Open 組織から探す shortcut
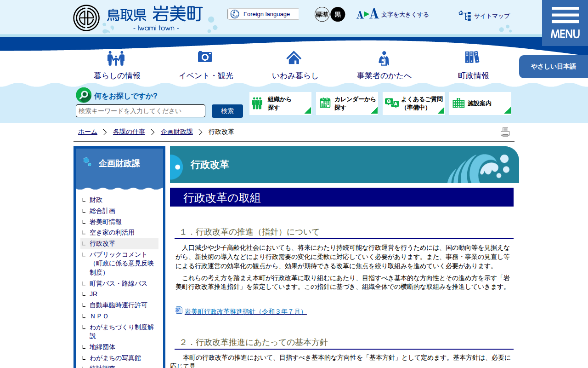 (280, 103)
